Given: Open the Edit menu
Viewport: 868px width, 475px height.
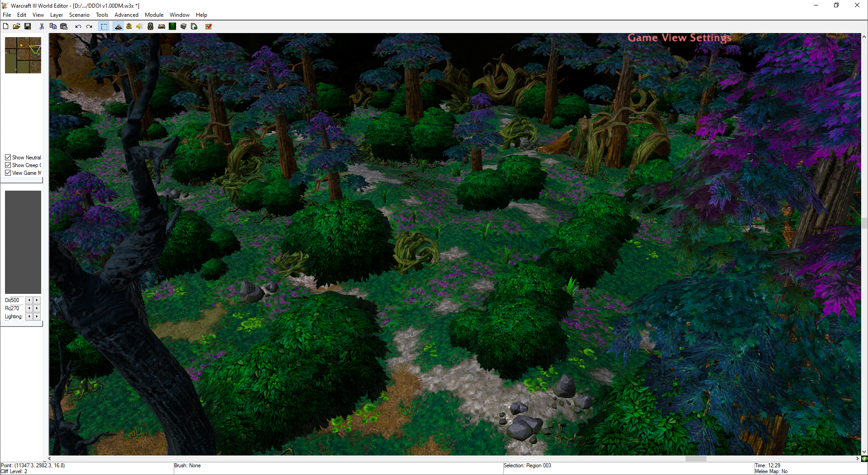Looking at the screenshot, I should (22, 15).
